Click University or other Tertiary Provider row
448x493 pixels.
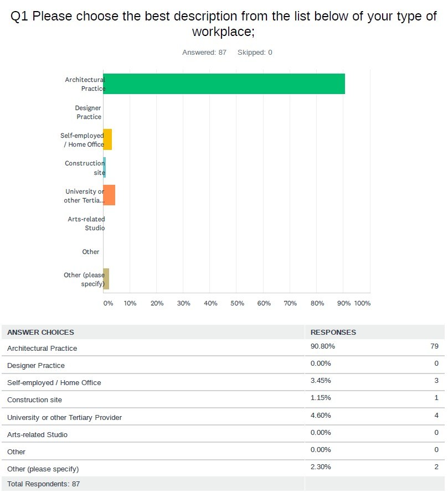(x=223, y=417)
